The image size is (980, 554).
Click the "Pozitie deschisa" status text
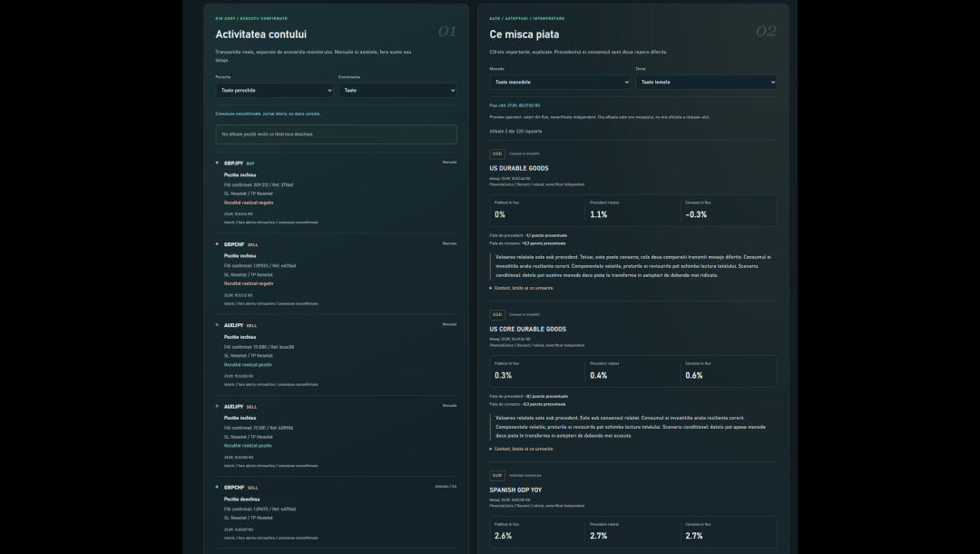click(x=242, y=499)
